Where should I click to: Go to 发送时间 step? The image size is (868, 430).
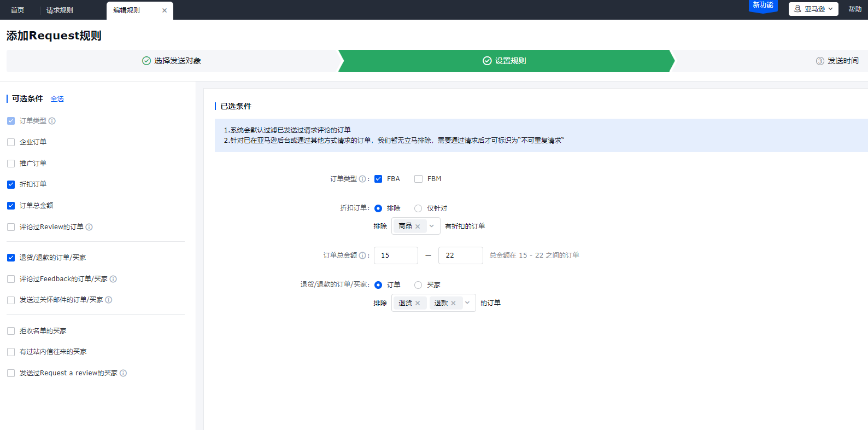click(837, 61)
